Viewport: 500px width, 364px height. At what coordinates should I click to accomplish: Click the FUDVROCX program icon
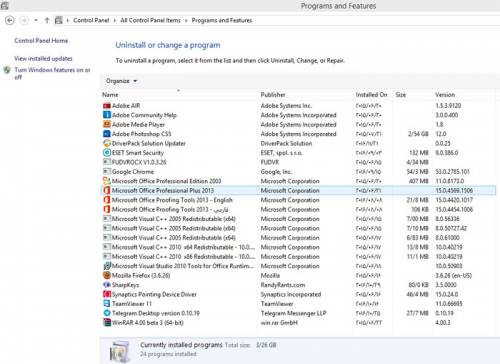pos(107,162)
